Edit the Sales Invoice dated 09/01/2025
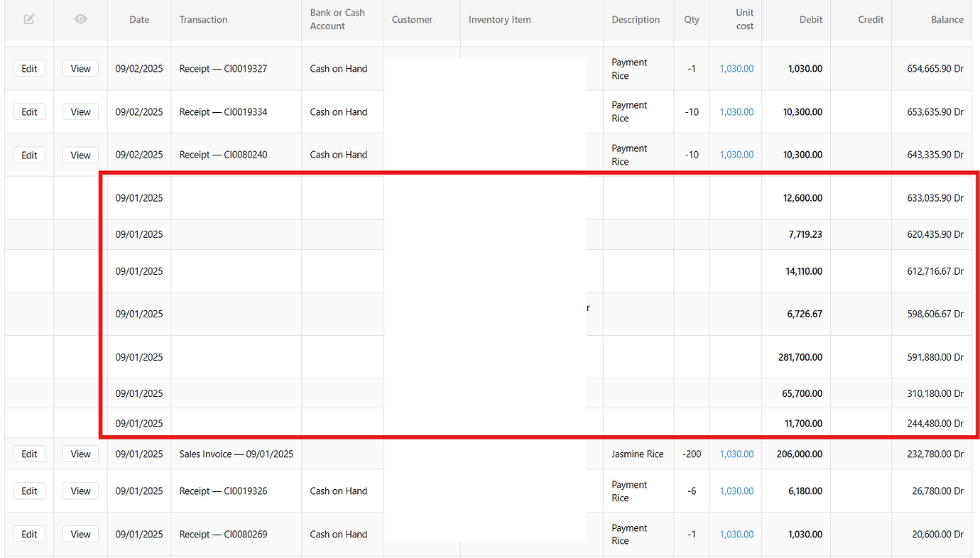This screenshot has width=980, height=558. coord(29,454)
